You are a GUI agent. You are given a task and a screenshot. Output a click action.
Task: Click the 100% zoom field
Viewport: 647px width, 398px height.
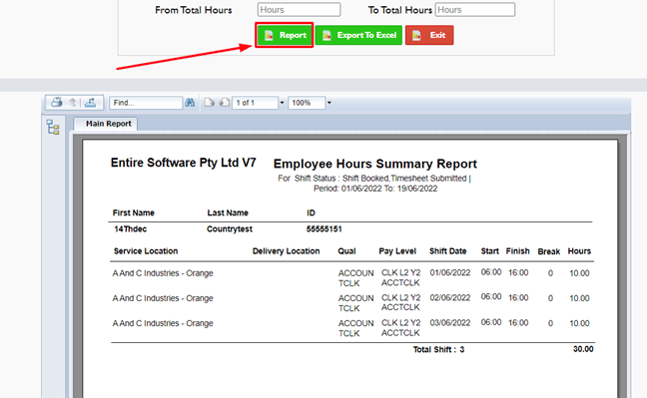[307, 103]
